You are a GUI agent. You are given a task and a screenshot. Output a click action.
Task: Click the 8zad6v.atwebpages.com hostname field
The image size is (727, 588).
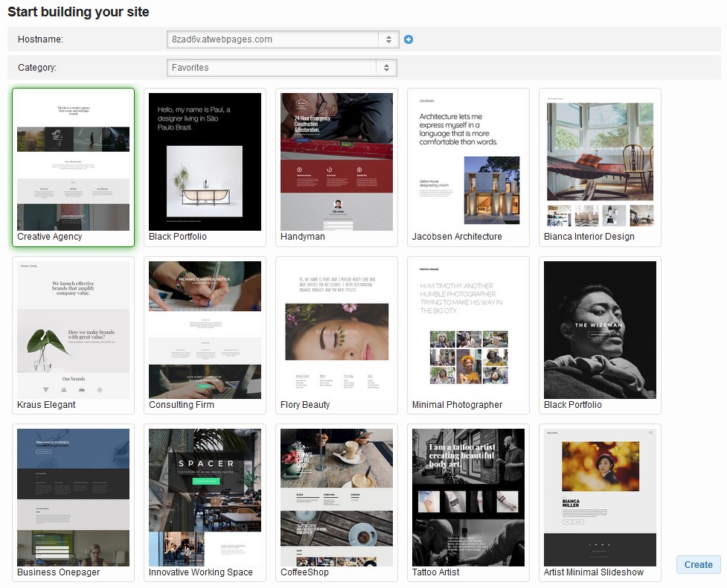point(272,39)
